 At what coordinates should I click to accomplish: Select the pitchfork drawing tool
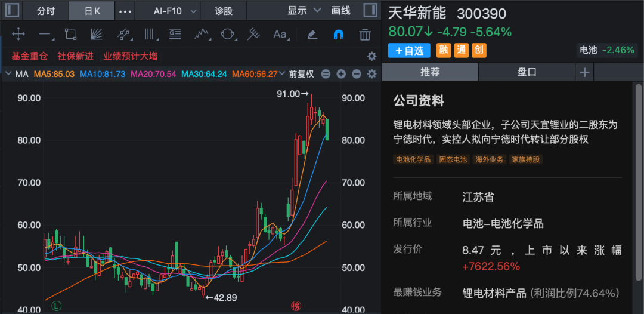tap(254, 35)
